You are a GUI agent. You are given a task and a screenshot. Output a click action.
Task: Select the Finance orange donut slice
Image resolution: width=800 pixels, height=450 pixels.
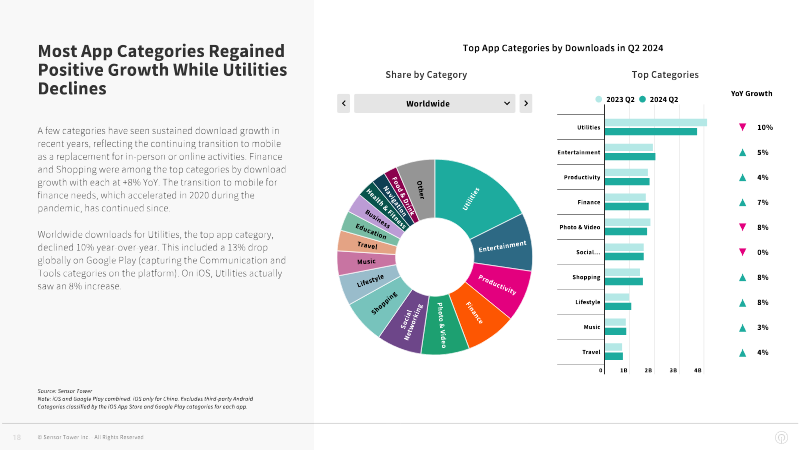[477, 314]
